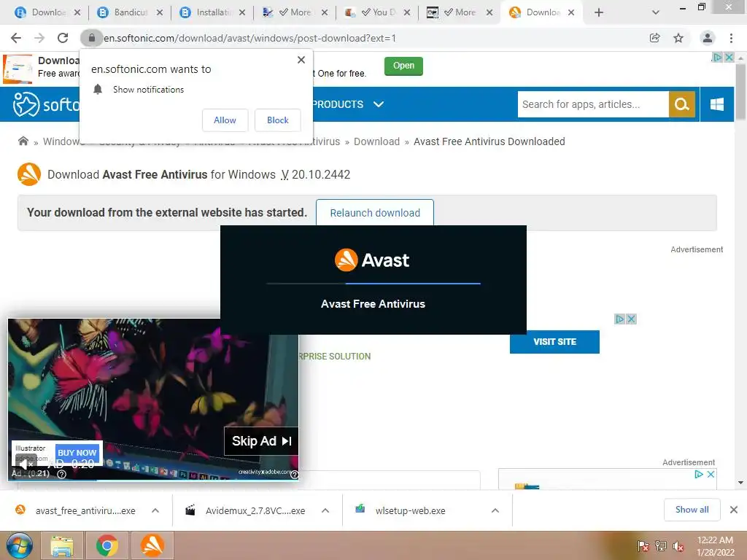
Task: Close the VISIT SITE ad X
Action: (x=631, y=319)
